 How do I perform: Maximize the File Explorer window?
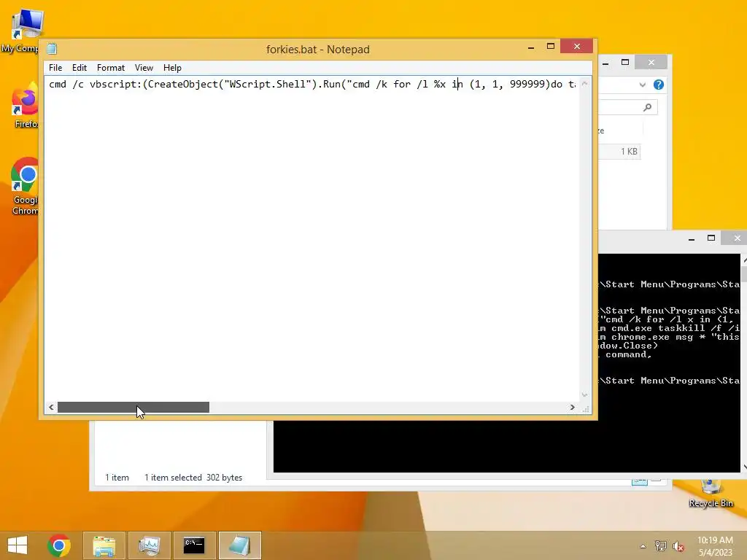pyautogui.click(x=625, y=63)
